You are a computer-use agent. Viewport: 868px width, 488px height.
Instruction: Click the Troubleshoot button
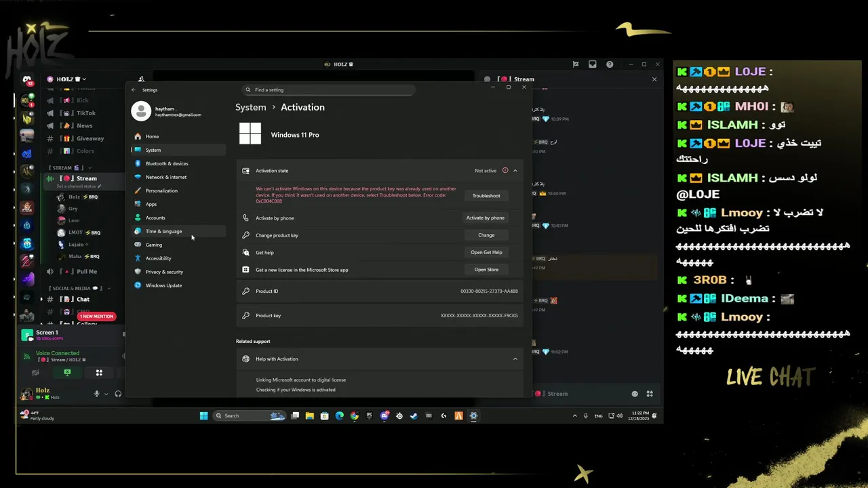pyautogui.click(x=486, y=196)
